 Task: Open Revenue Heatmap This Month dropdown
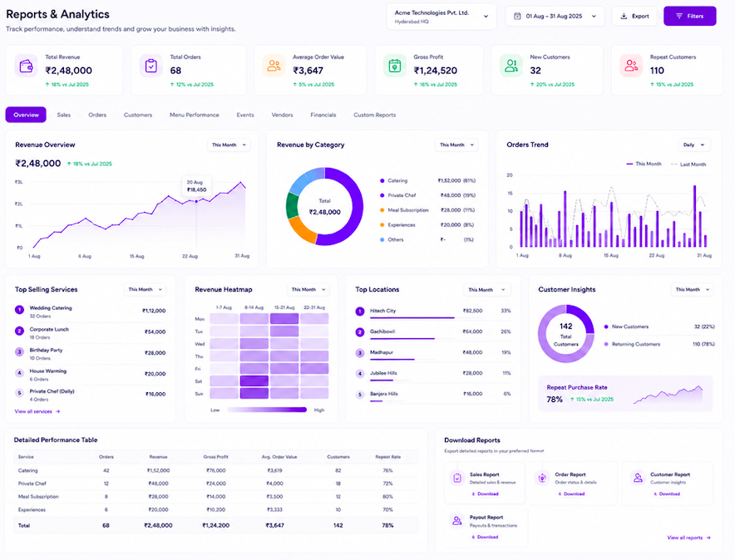pyautogui.click(x=308, y=289)
